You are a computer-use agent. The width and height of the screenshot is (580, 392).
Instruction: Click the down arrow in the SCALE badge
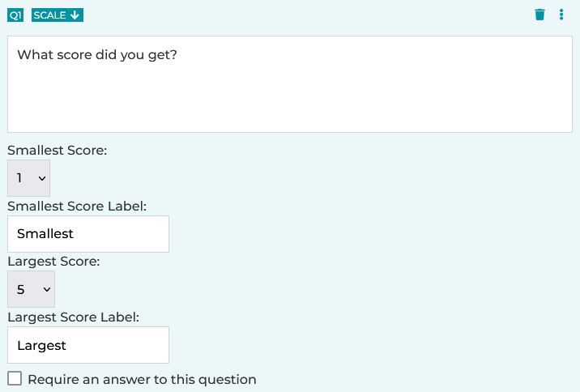point(75,15)
